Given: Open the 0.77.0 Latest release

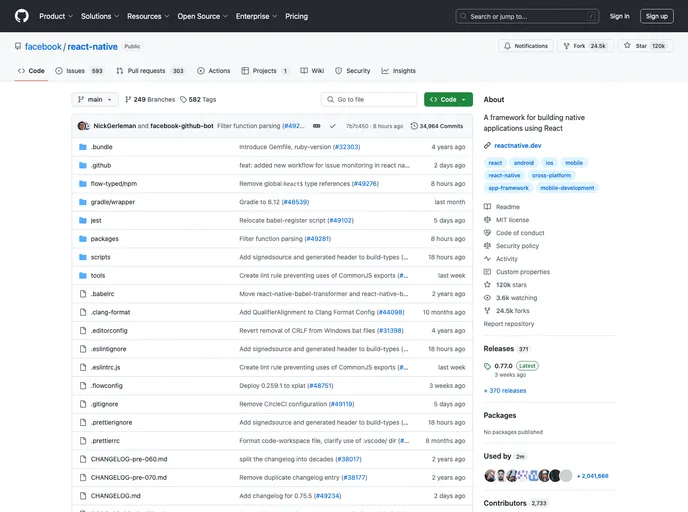Looking at the screenshot, I should click(x=511, y=366).
